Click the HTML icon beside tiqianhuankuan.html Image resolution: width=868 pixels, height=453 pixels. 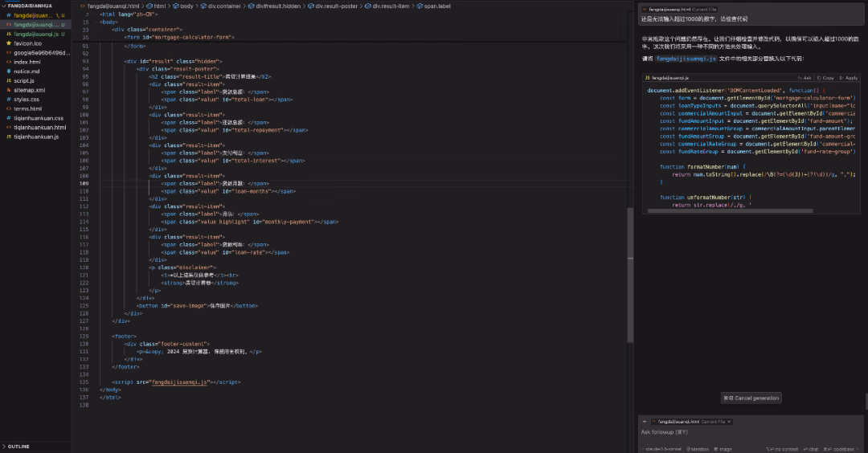coord(8,127)
